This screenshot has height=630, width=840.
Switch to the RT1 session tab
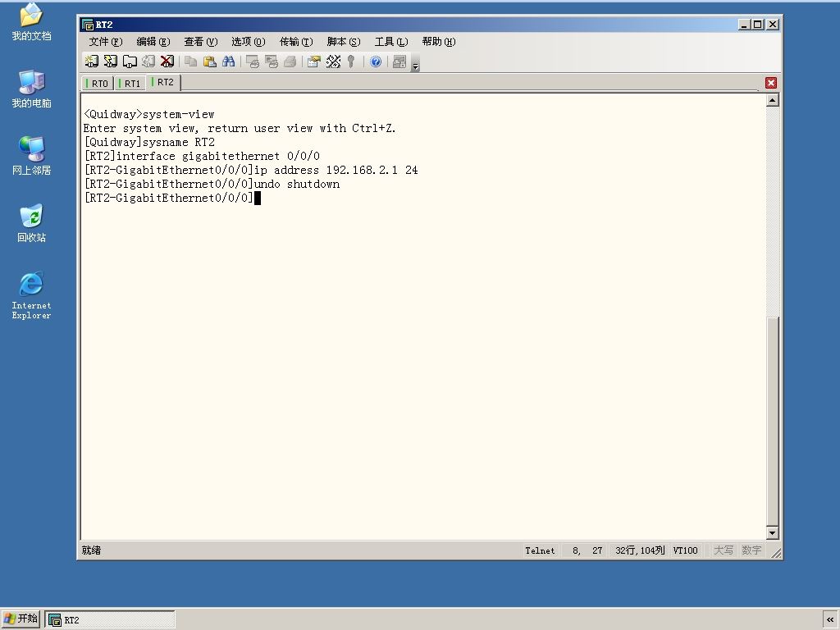(130, 84)
